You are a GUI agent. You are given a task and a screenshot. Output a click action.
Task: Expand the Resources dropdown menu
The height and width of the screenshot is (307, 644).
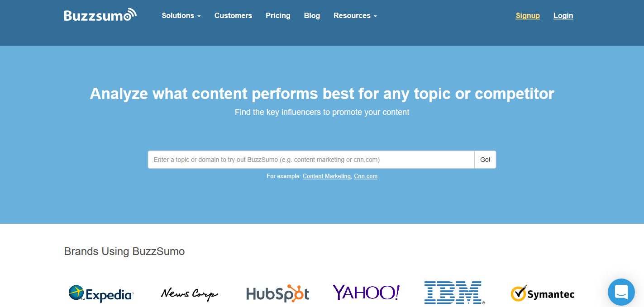tap(355, 15)
